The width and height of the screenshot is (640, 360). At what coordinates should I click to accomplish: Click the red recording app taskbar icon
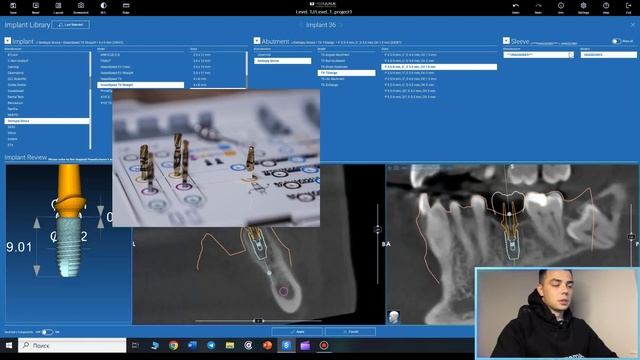click(x=324, y=345)
